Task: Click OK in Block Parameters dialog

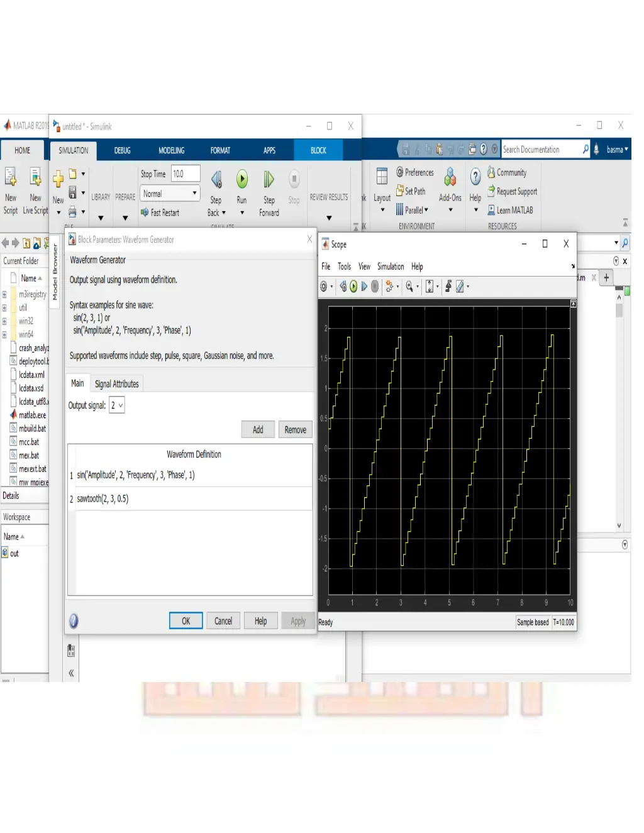Action: click(186, 621)
